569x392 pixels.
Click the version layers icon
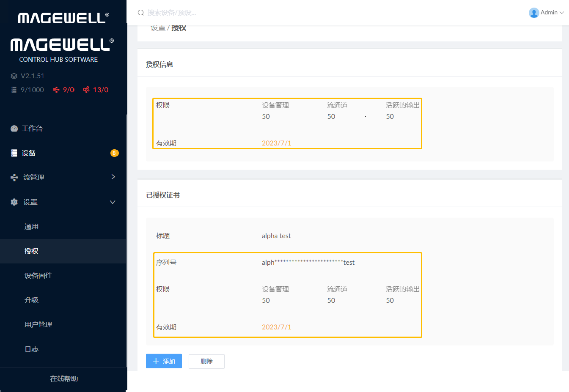click(x=14, y=76)
